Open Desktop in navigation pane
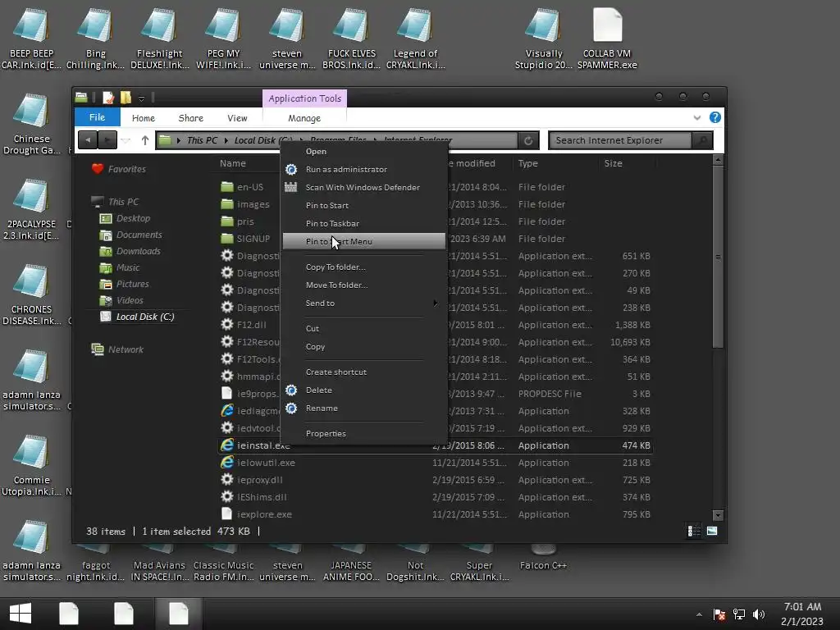The width and height of the screenshot is (840, 630). click(x=133, y=218)
